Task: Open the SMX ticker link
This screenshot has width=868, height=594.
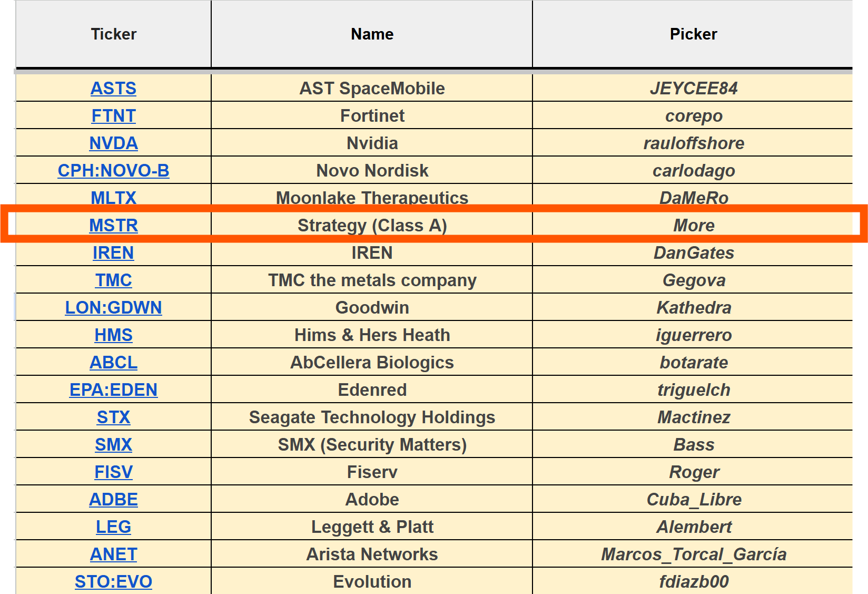Action: (x=113, y=445)
